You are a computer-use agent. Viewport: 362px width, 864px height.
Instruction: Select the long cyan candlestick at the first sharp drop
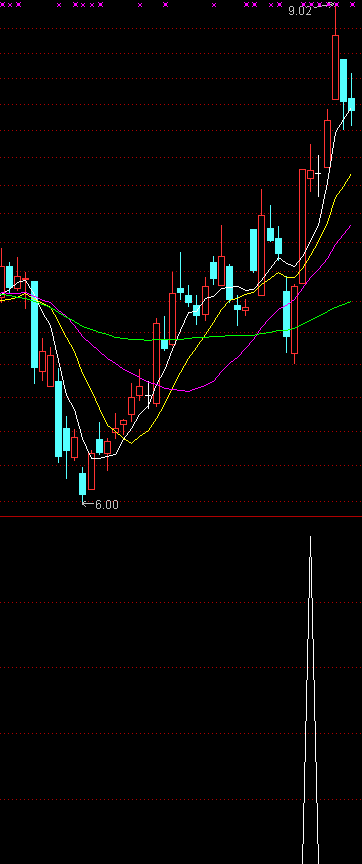35,325
